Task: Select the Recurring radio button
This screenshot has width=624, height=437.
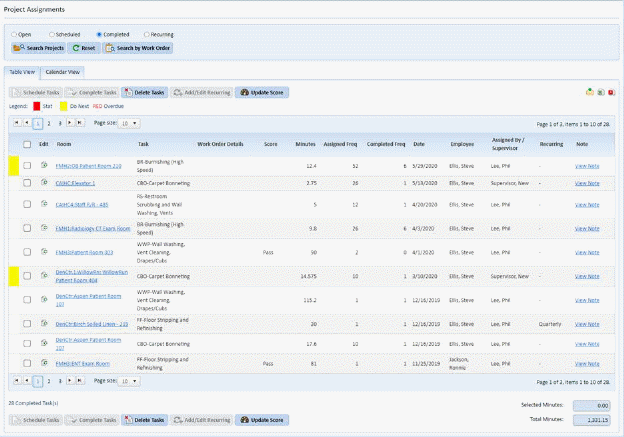Action: (147, 34)
